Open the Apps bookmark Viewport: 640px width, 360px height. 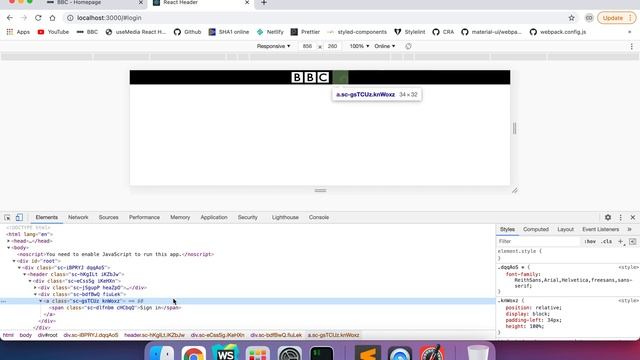[x=18, y=32]
